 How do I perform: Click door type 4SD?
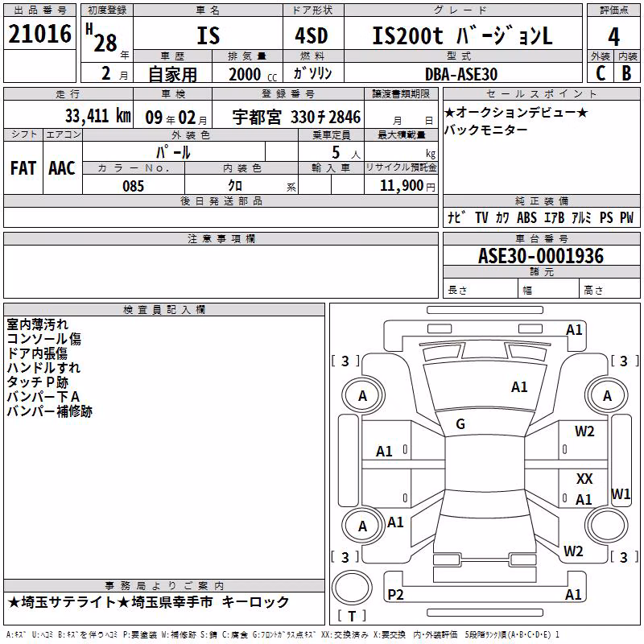click(x=312, y=35)
